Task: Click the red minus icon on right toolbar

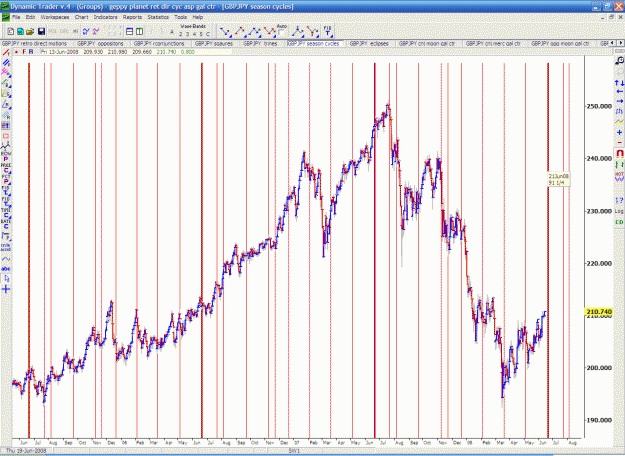Action: [x=619, y=142]
